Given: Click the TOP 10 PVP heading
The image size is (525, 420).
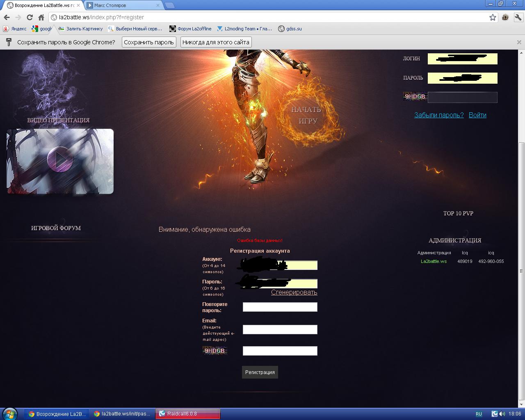Looking at the screenshot, I should click(x=458, y=213).
